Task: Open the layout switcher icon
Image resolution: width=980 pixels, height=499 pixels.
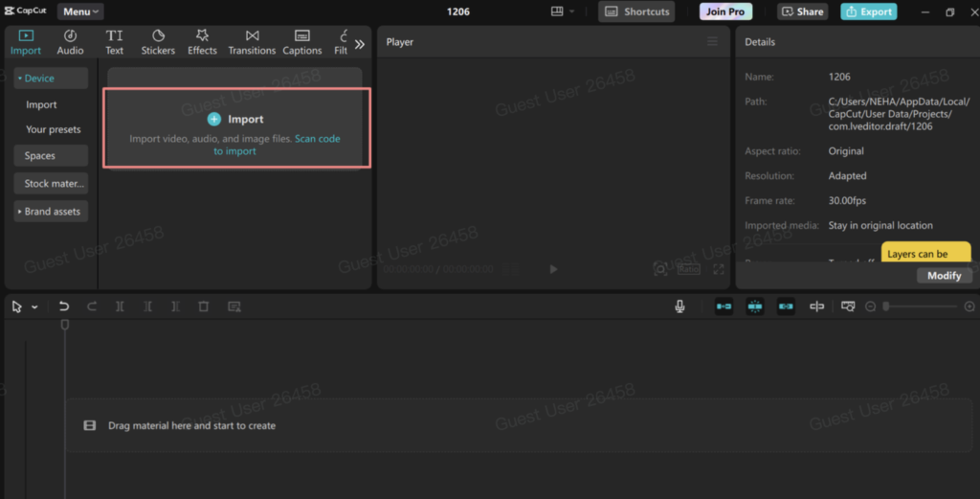Action: tap(557, 11)
